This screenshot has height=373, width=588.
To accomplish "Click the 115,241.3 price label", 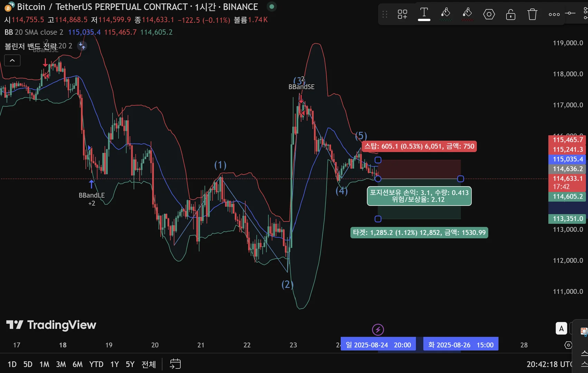I will [x=567, y=150].
